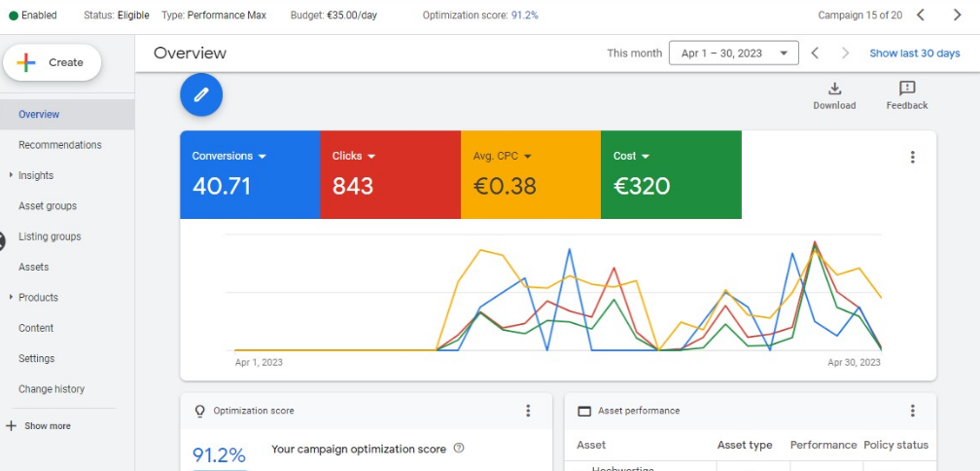Click the collapse sidebar arrow circle
Viewport: 980px width, 471px height.
[x=1, y=240]
